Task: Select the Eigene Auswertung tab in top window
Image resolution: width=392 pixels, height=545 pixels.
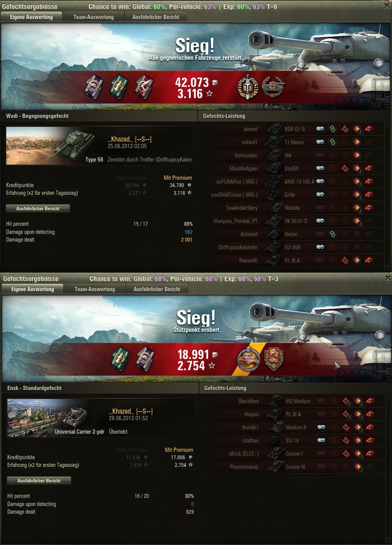Action: click(32, 17)
